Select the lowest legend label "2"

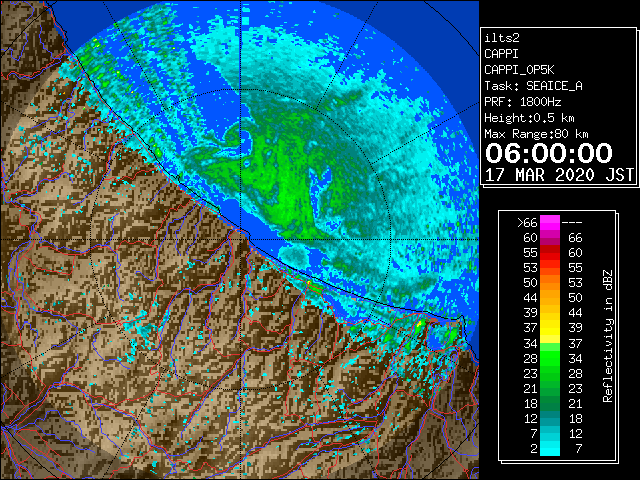click(534, 449)
